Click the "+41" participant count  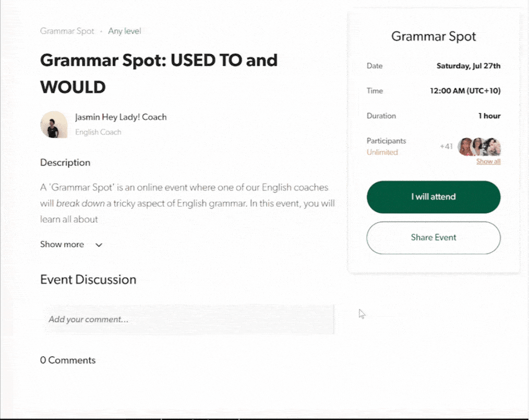[446, 147]
